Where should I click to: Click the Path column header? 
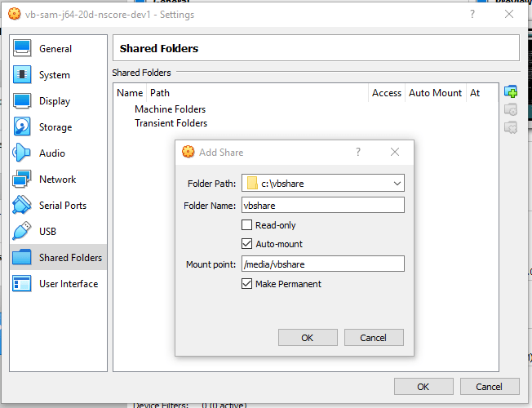point(257,93)
